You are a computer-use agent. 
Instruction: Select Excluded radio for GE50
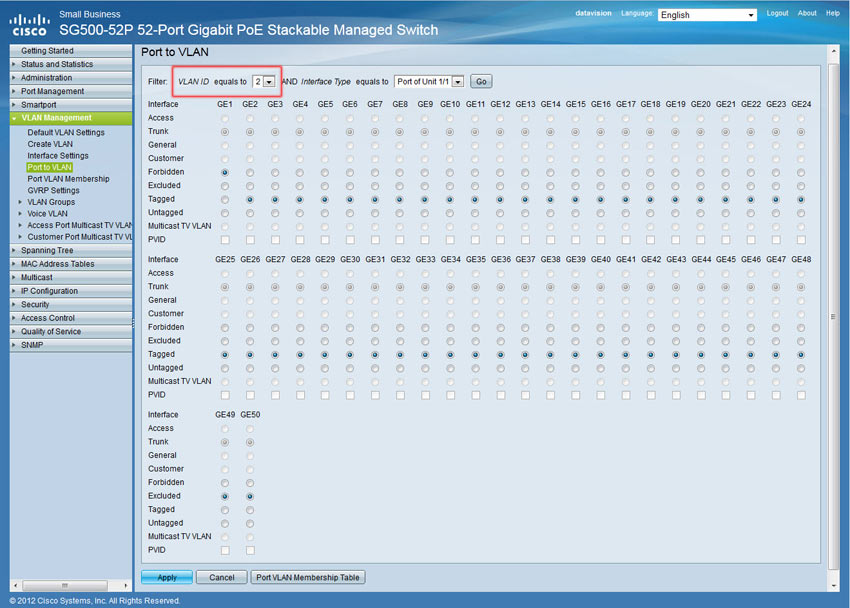(x=250, y=497)
